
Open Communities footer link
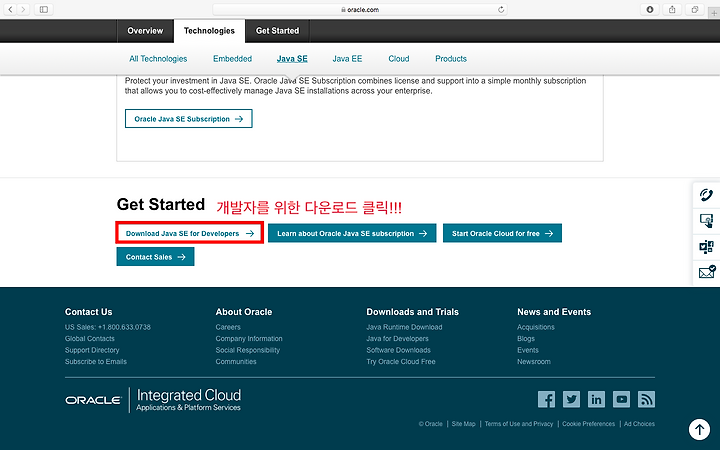point(236,361)
